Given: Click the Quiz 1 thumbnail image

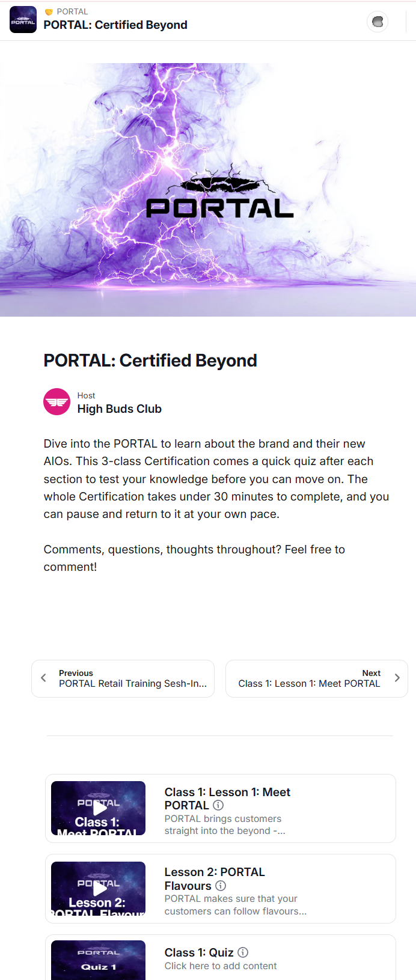Looking at the screenshot, I should tap(98, 960).
